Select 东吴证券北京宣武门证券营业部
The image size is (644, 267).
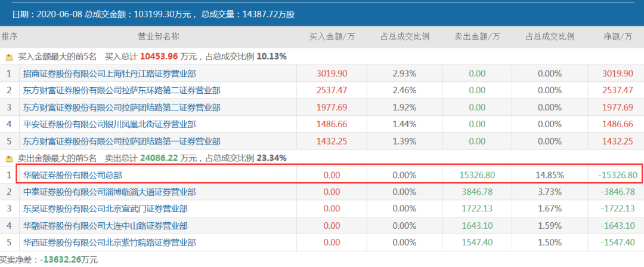click(105, 209)
